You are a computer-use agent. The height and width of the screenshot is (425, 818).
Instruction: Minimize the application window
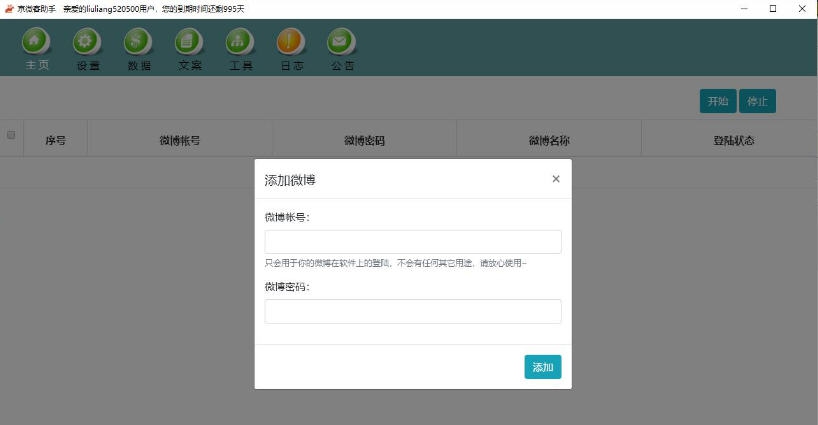(x=744, y=8)
